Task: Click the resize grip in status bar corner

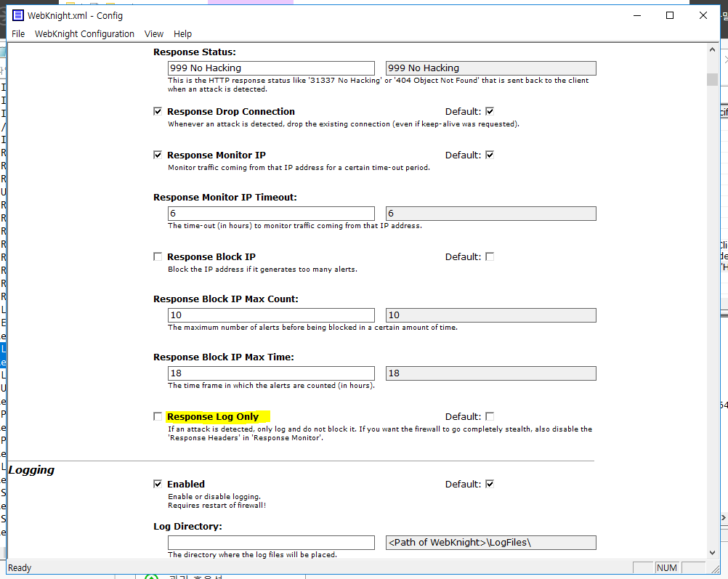Action: tap(715, 569)
